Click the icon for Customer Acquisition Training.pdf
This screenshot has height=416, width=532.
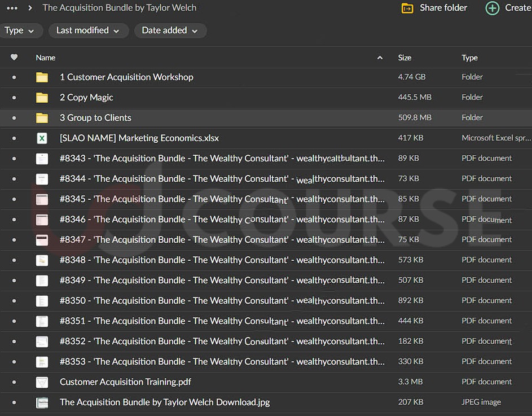point(42,382)
